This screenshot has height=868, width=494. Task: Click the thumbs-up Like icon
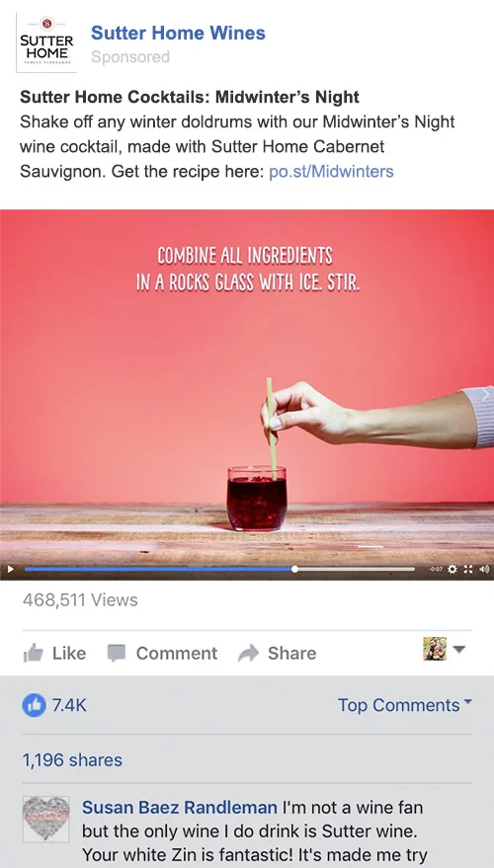coord(34,653)
